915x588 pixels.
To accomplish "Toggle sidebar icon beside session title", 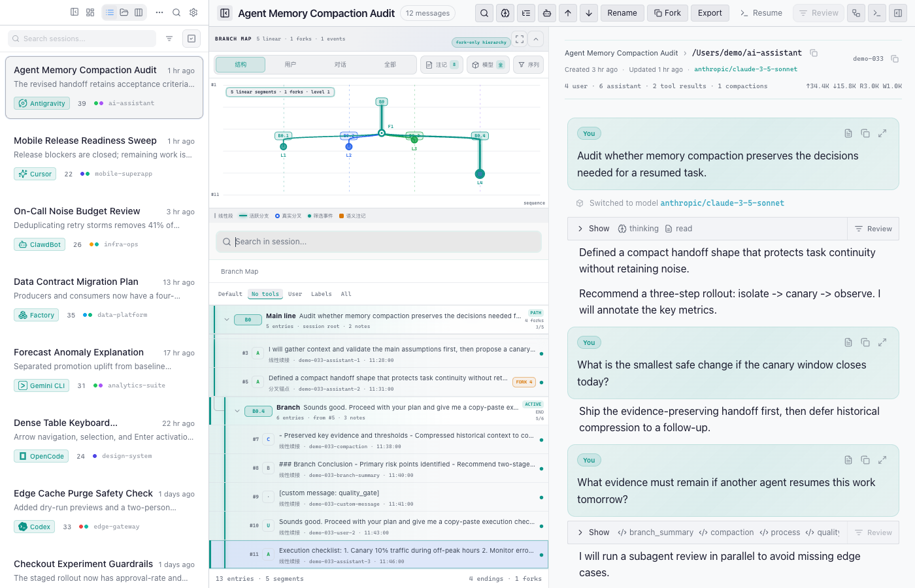I will (x=225, y=13).
